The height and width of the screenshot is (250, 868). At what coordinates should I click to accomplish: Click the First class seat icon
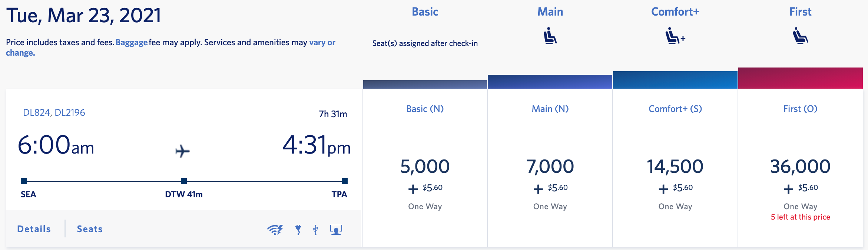tap(800, 35)
